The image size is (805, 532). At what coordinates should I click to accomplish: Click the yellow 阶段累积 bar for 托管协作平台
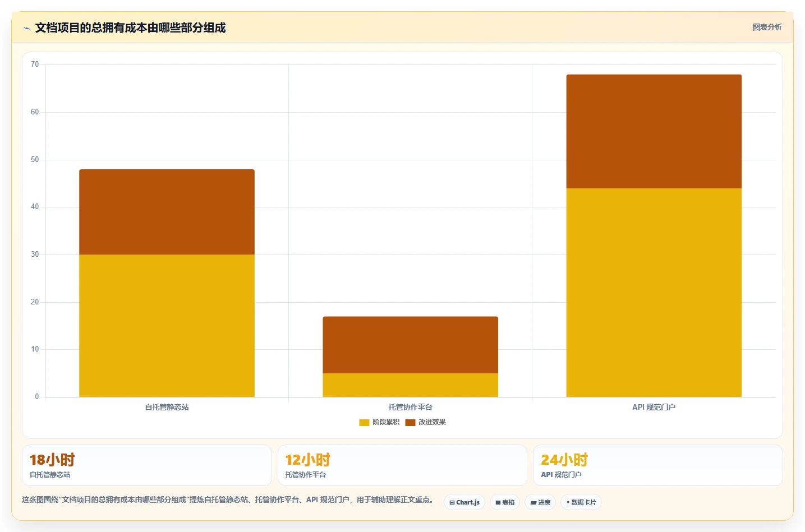tap(410, 385)
